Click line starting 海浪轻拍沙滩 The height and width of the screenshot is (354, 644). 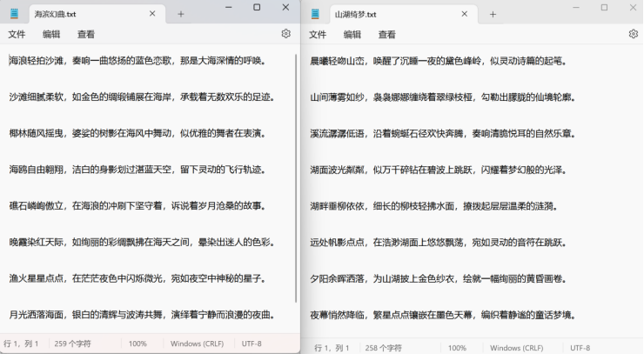[139, 61]
